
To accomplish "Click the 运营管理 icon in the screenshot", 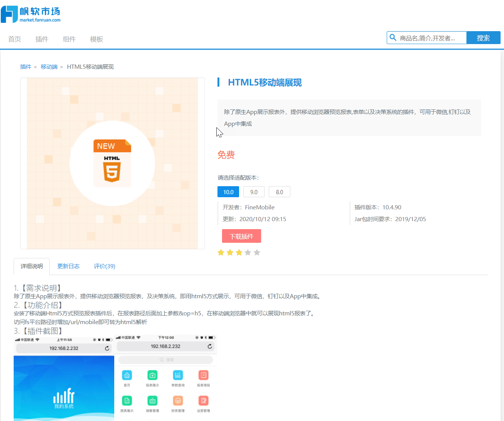I will 203,401.
